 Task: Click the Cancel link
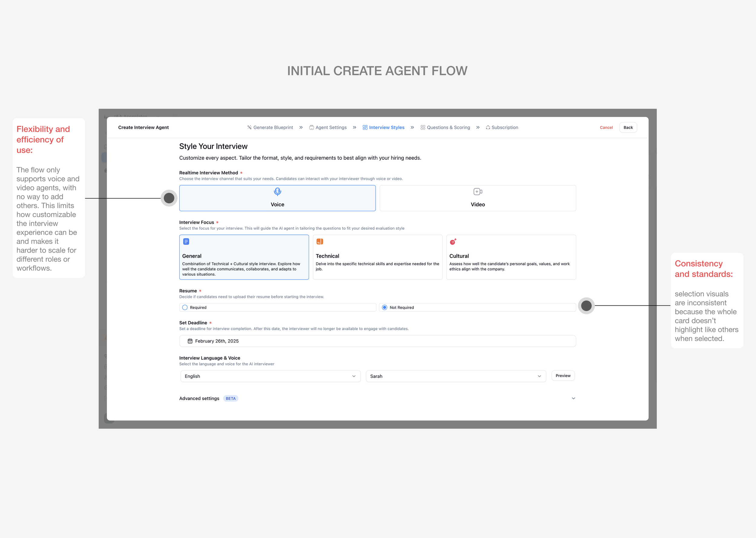coord(606,128)
